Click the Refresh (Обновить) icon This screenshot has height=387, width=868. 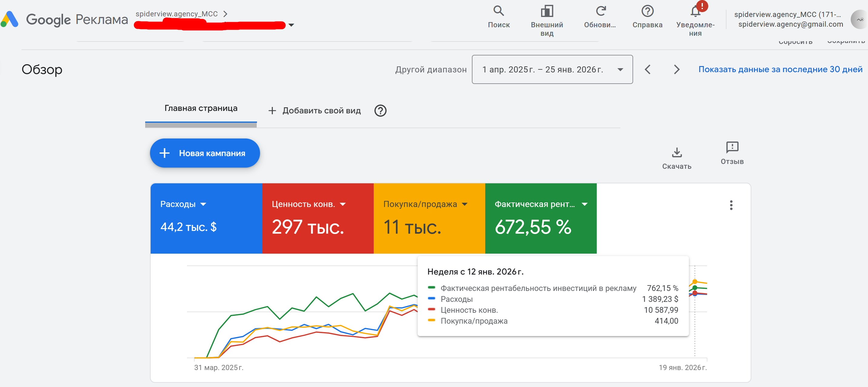click(600, 11)
